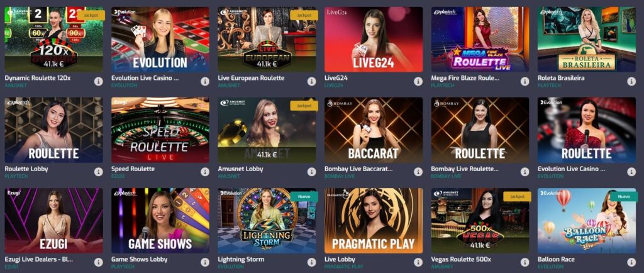Click info icon next to Speed Roulette
The width and height of the screenshot is (644, 273).
[x=205, y=172]
